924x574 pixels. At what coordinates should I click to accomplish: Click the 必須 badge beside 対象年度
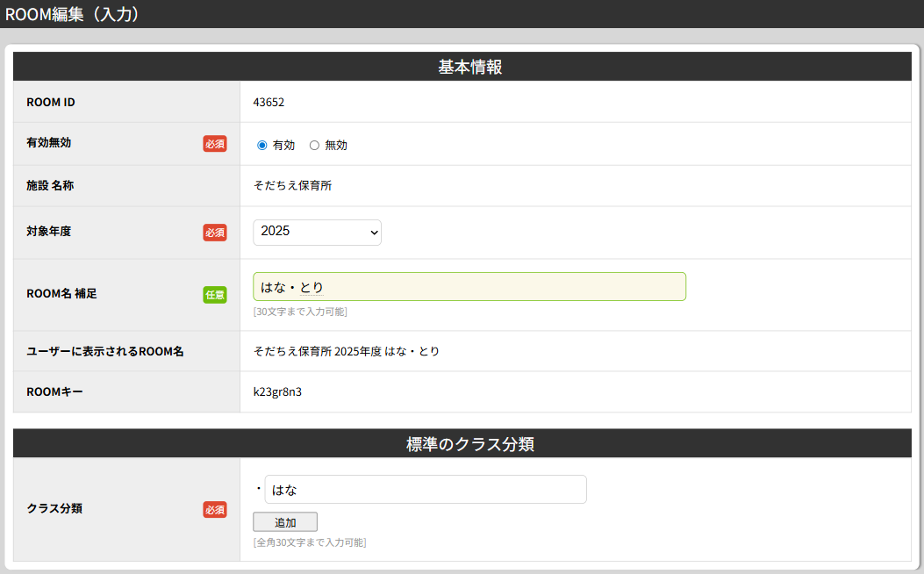215,233
